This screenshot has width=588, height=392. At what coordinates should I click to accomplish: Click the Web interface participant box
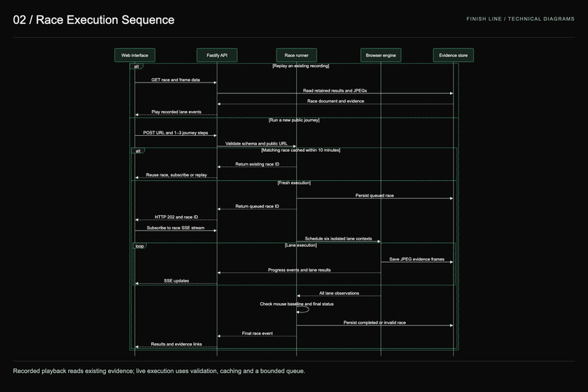click(x=135, y=55)
